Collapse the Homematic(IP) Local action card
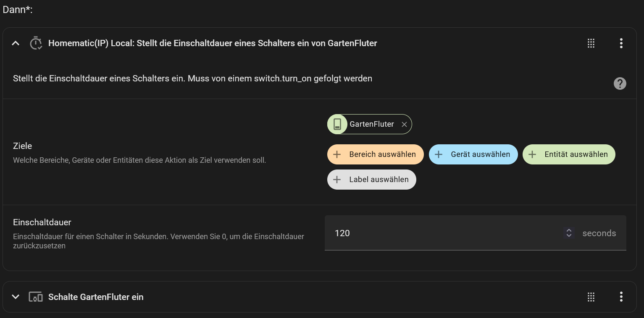The image size is (644, 318). tap(16, 43)
